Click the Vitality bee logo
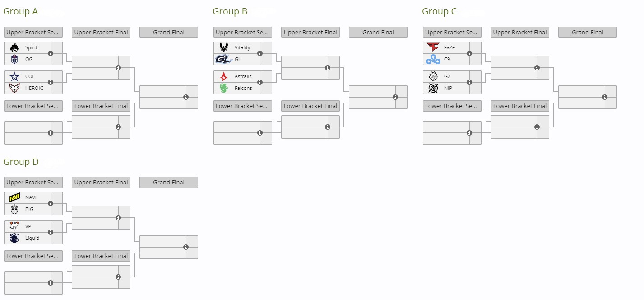Screen dimensions: 644x300 click(224, 47)
